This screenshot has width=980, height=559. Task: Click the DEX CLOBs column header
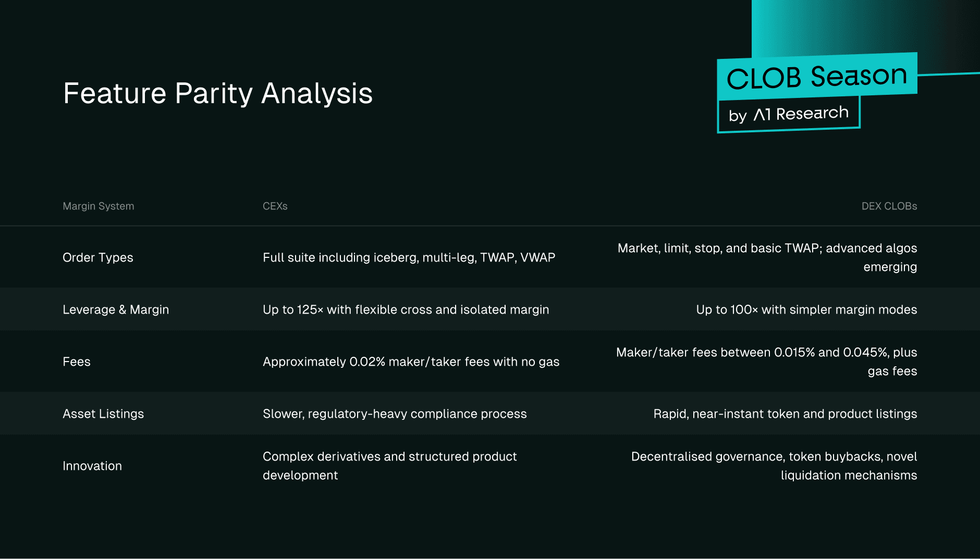coord(889,206)
